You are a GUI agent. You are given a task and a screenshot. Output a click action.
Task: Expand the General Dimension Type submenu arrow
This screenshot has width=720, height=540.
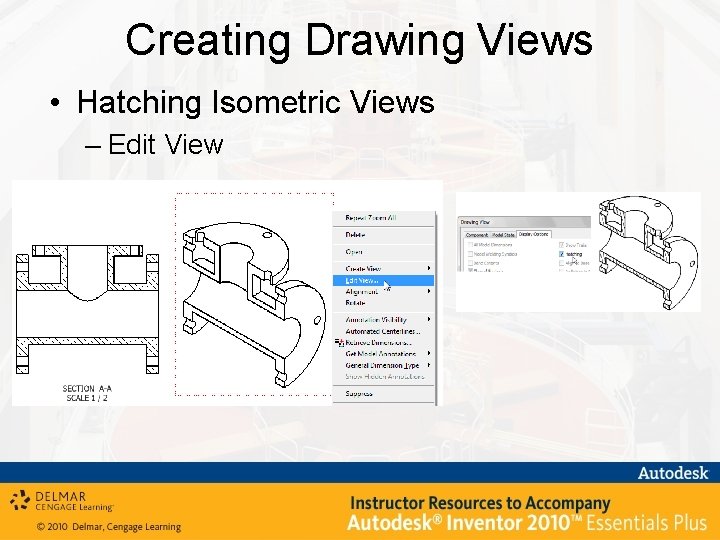(429, 365)
